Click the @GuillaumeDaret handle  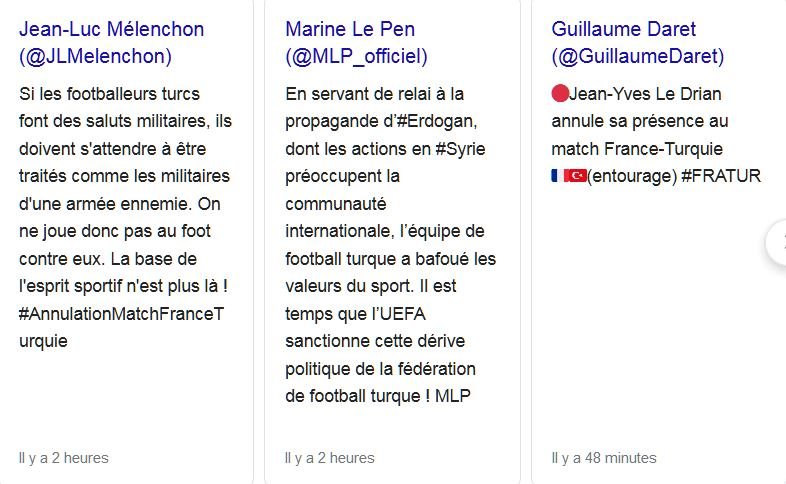[637, 56]
